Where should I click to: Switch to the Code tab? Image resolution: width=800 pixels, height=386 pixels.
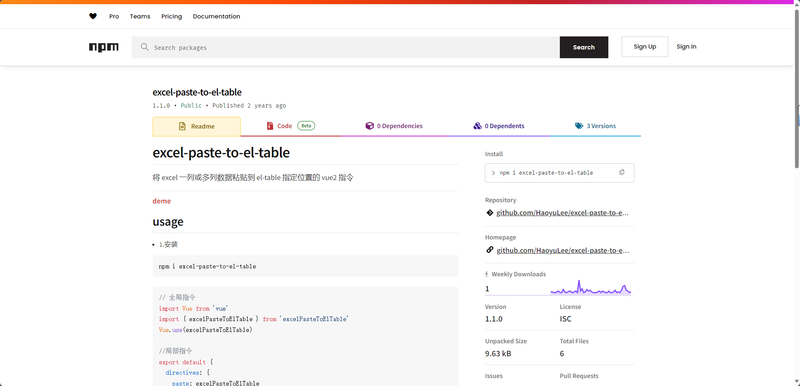[290, 126]
